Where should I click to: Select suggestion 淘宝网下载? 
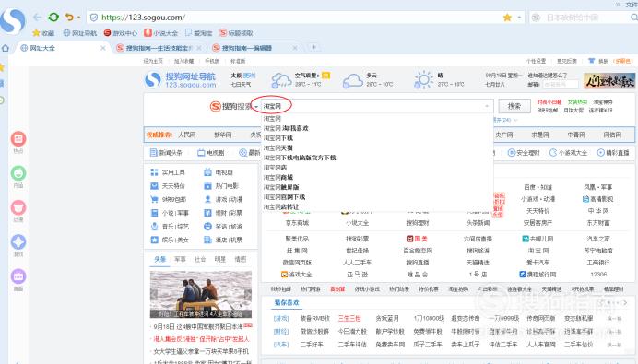coord(278,138)
